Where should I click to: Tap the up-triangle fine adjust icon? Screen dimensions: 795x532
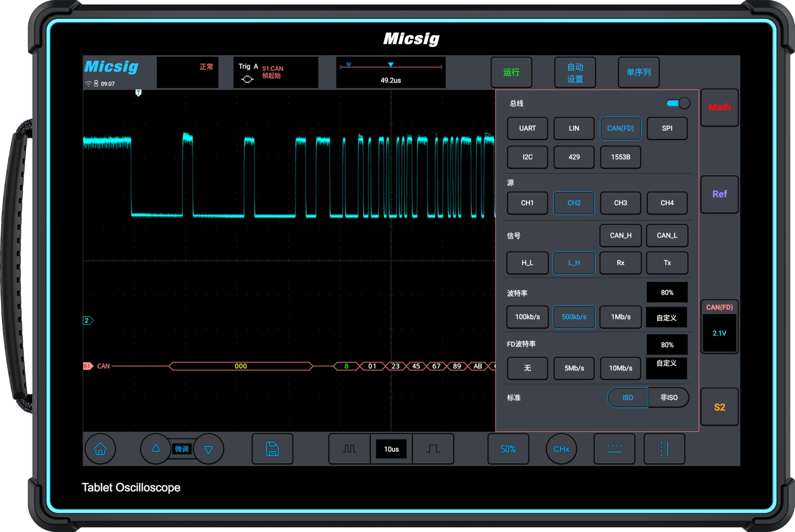pos(156,448)
